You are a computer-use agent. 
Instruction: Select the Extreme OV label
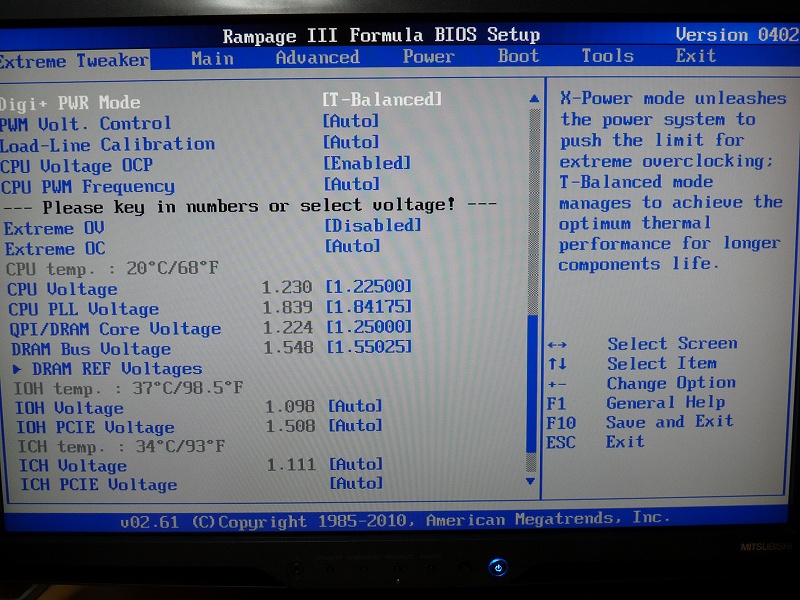coord(54,228)
